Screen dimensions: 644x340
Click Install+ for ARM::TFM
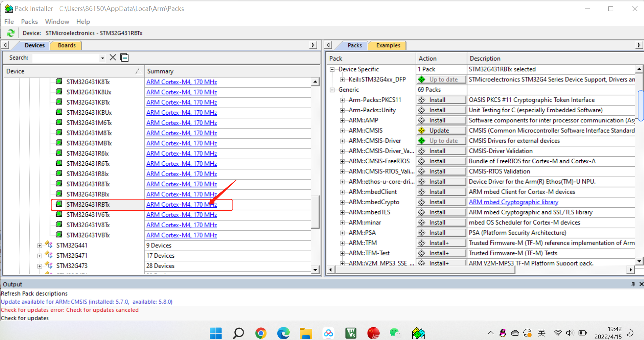(441, 243)
